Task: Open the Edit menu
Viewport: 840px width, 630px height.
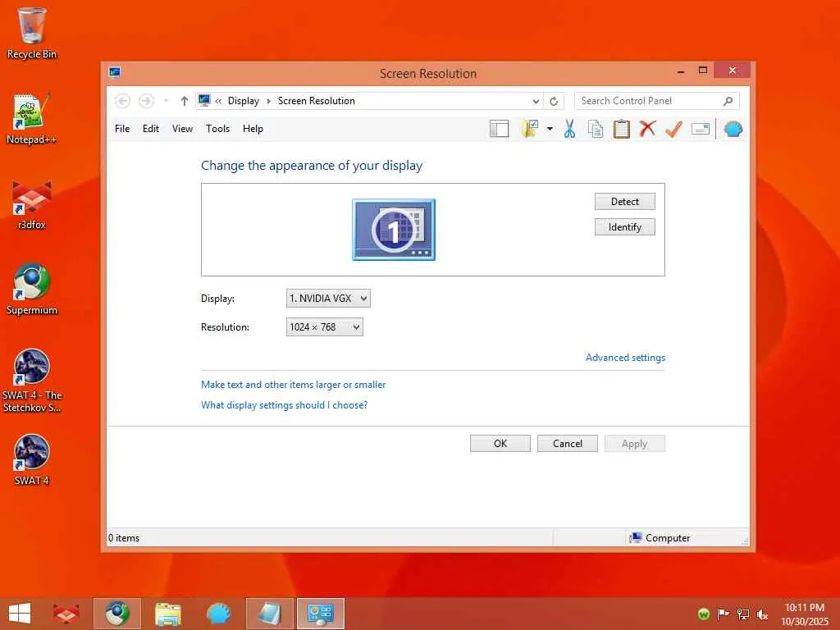Action: 151,129
